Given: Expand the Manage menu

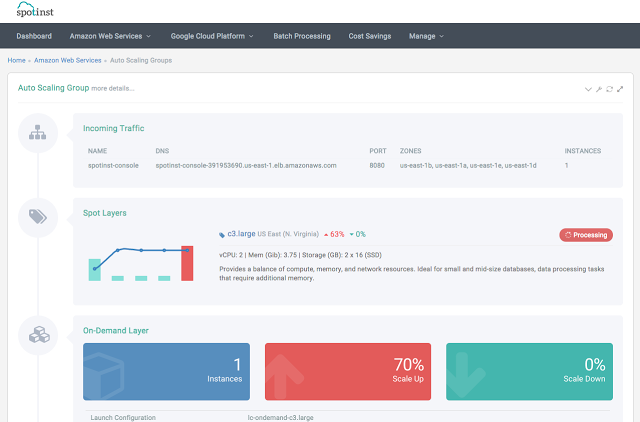Looking at the screenshot, I should [426, 36].
